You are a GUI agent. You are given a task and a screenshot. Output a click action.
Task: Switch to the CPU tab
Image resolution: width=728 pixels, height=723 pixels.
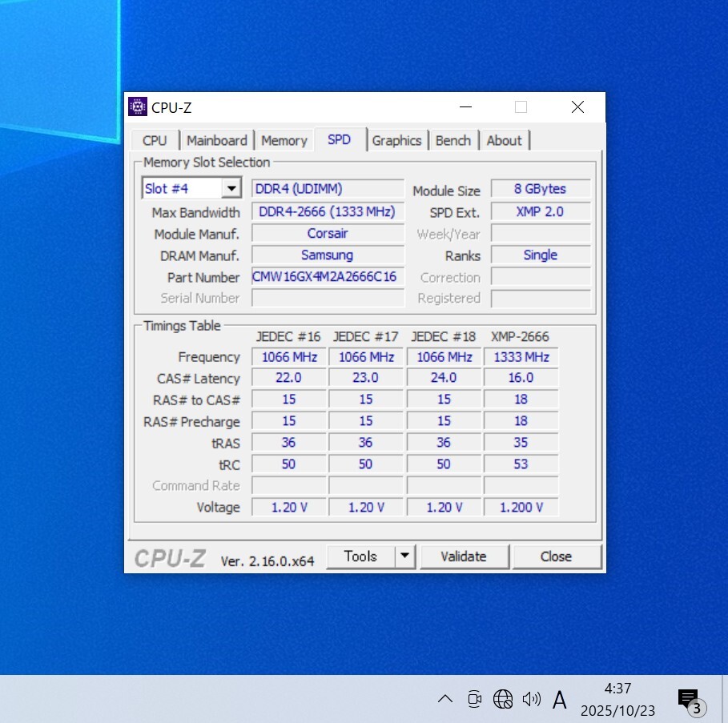click(x=155, y=141)
